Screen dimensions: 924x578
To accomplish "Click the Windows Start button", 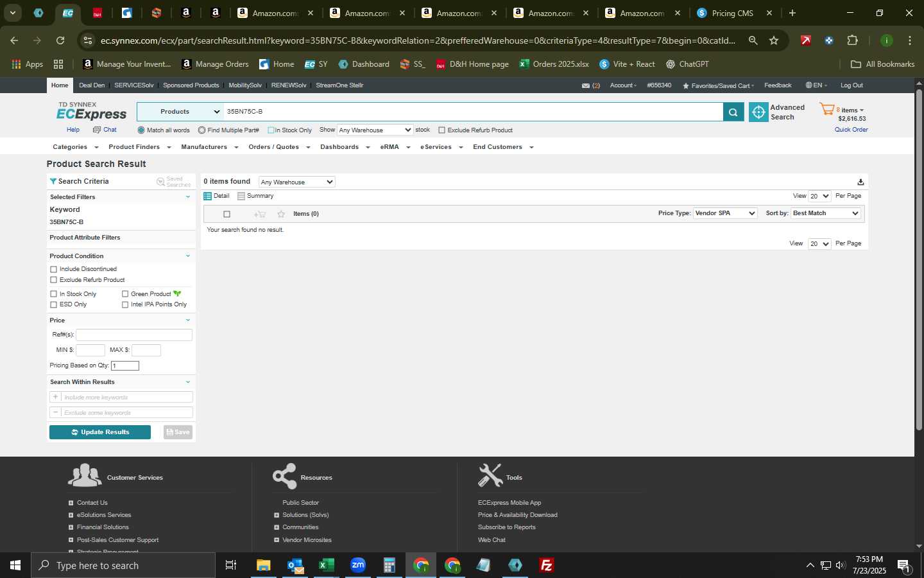I will click(15, 565).
